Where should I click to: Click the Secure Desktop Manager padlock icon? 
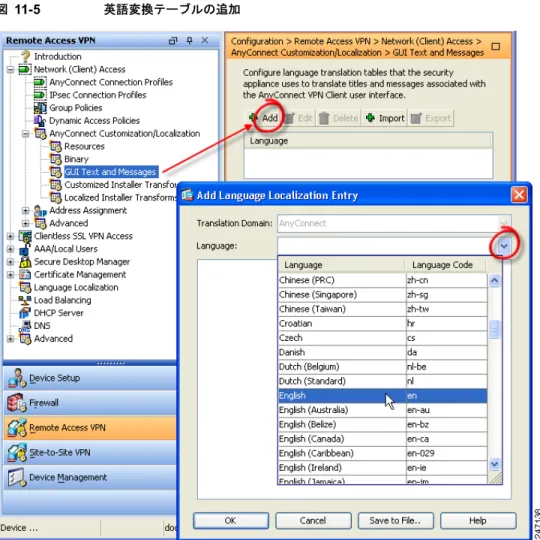tap(25, 262)
